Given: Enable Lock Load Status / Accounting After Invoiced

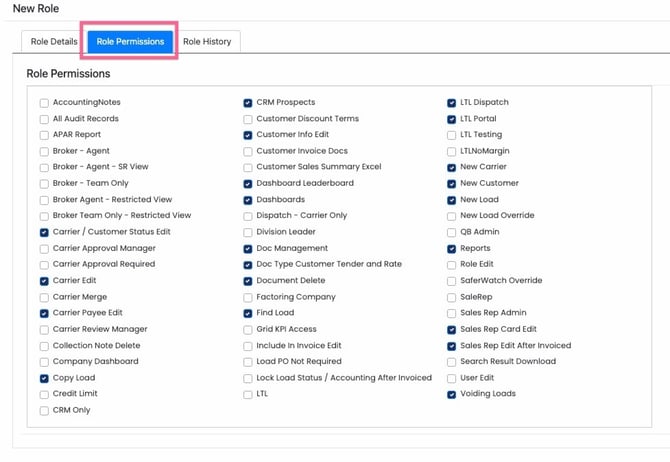Looking at the screenshot, I should tap(248, 378).
